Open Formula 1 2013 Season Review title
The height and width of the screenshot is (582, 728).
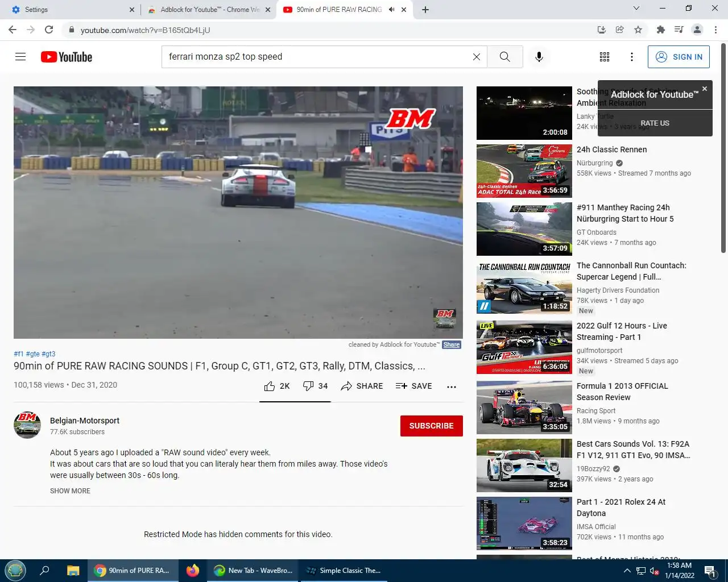point(622,392)
